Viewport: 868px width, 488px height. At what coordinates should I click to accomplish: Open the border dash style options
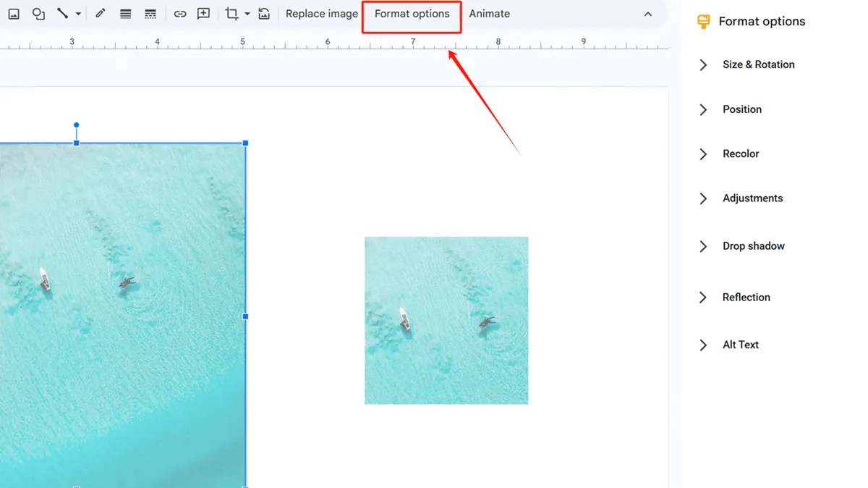pos(150,14)
